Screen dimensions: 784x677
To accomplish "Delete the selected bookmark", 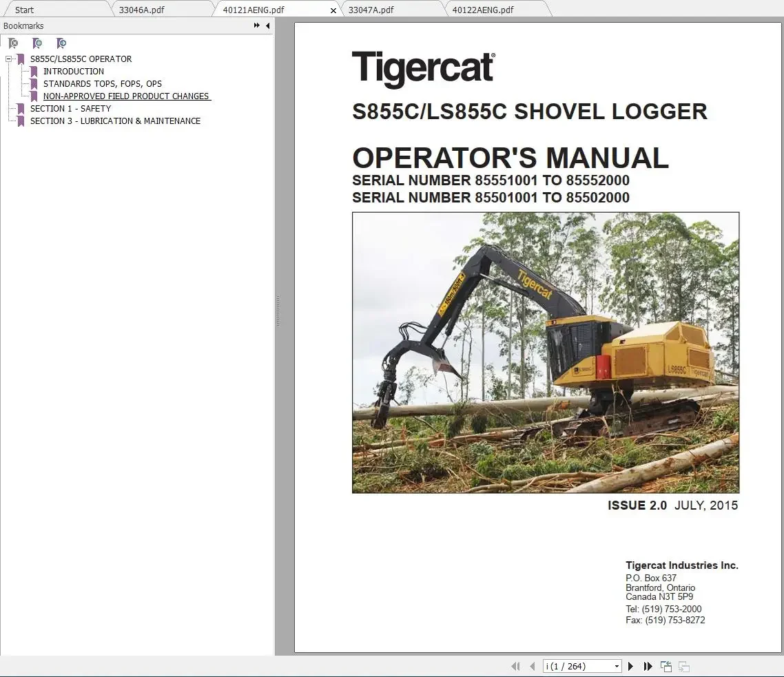I will pyautogui.click(x=14, y=43).
